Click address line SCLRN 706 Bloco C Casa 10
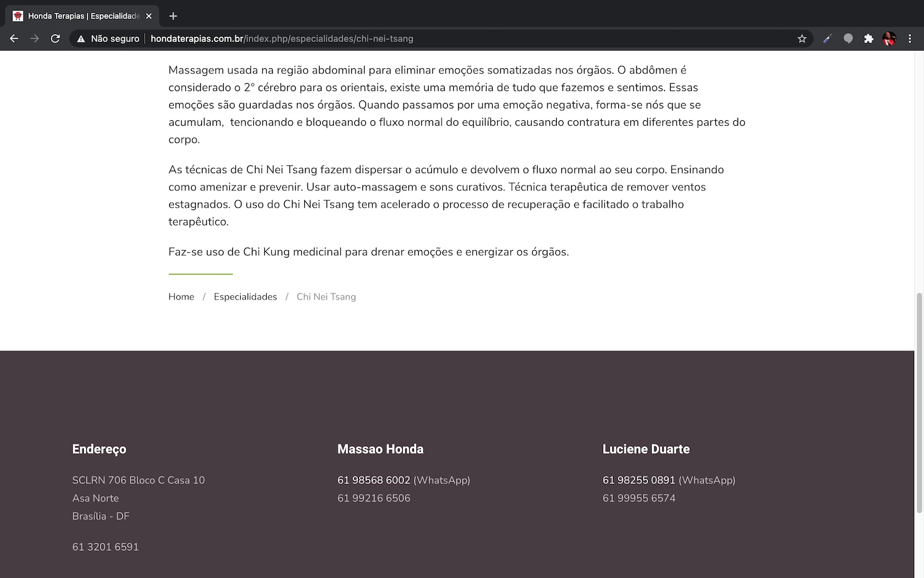Screen dimensions: 924x578 coord(138,480)
